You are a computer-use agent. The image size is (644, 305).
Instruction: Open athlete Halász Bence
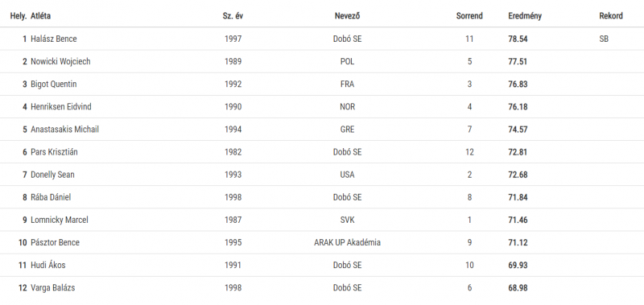54,39
